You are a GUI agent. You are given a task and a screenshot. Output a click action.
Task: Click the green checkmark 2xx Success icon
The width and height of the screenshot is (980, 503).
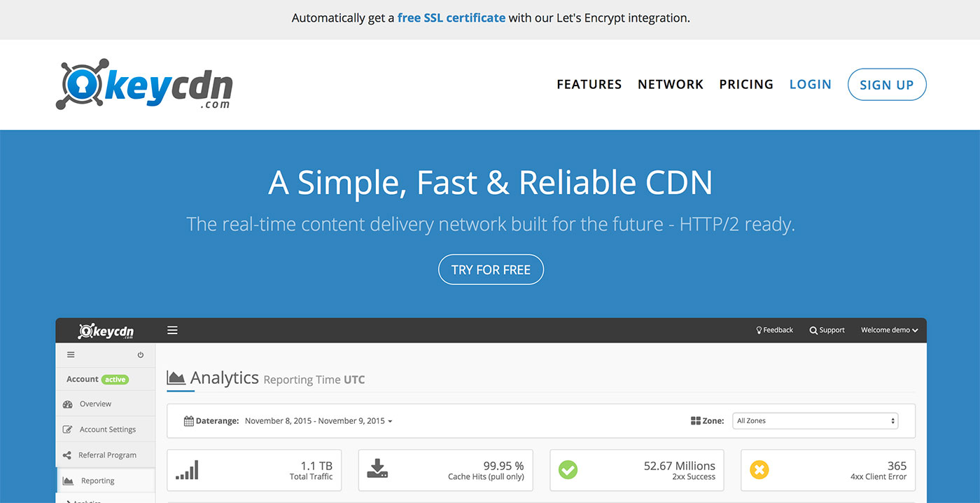(x=568, y=469)
